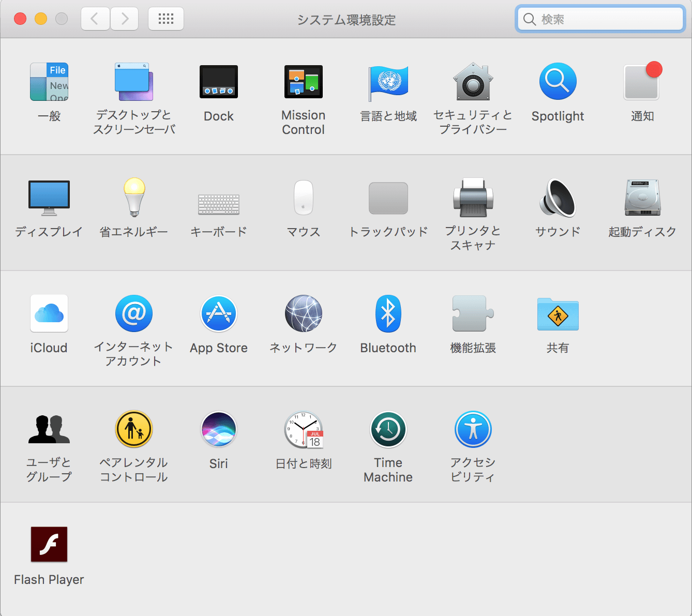Open Siri settings
Viewport: 692px width, 616px height.
[x=218, y=429]
